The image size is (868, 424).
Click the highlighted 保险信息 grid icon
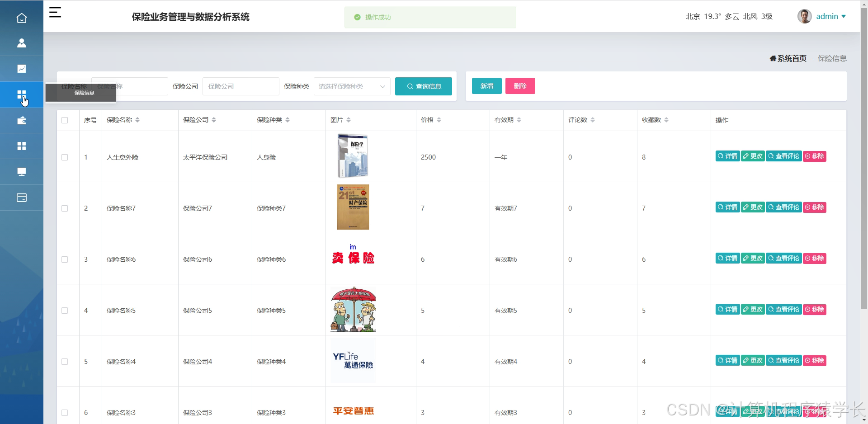pyautogui.click(x=21, y=94)
